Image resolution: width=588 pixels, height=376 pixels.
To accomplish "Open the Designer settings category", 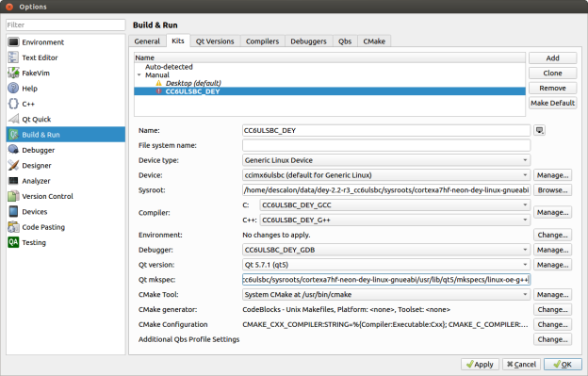I will tap(66, 165).
